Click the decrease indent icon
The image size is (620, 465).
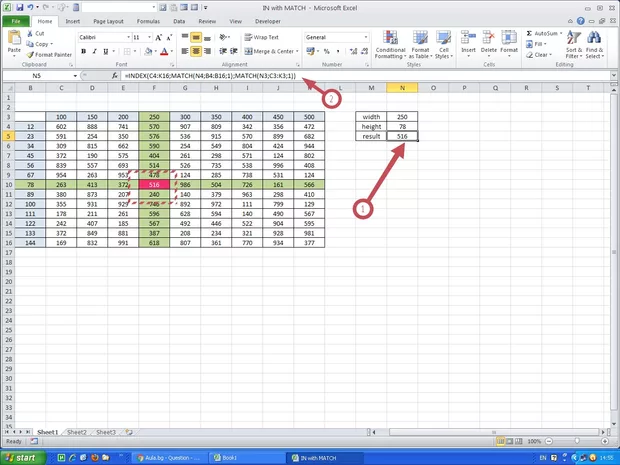[223, 51]
